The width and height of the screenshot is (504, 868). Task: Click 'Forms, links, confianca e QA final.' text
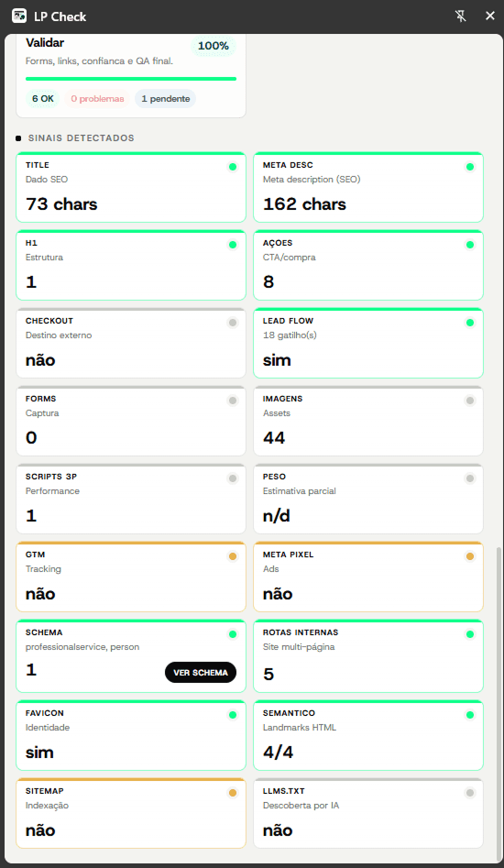coord(100,61)
